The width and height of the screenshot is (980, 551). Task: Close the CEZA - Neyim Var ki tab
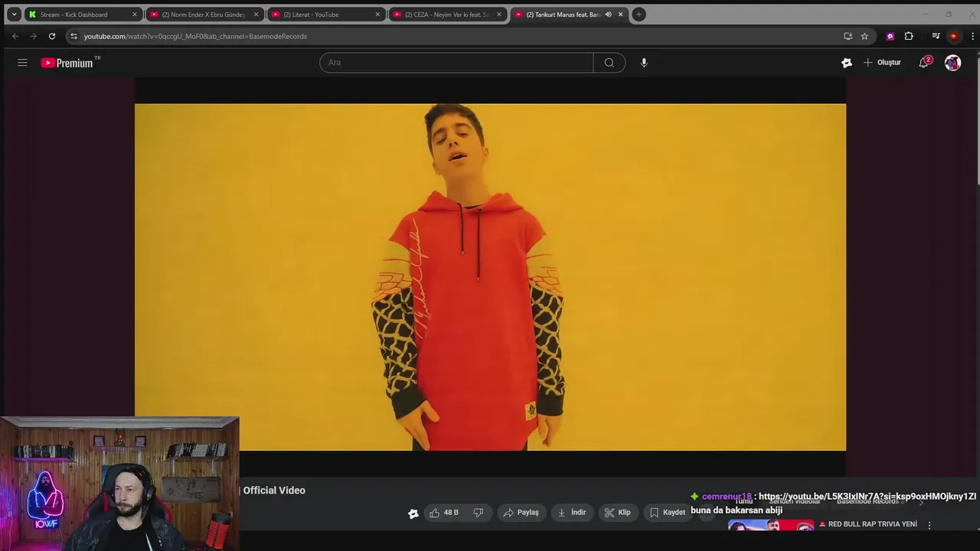coord(499,15)
